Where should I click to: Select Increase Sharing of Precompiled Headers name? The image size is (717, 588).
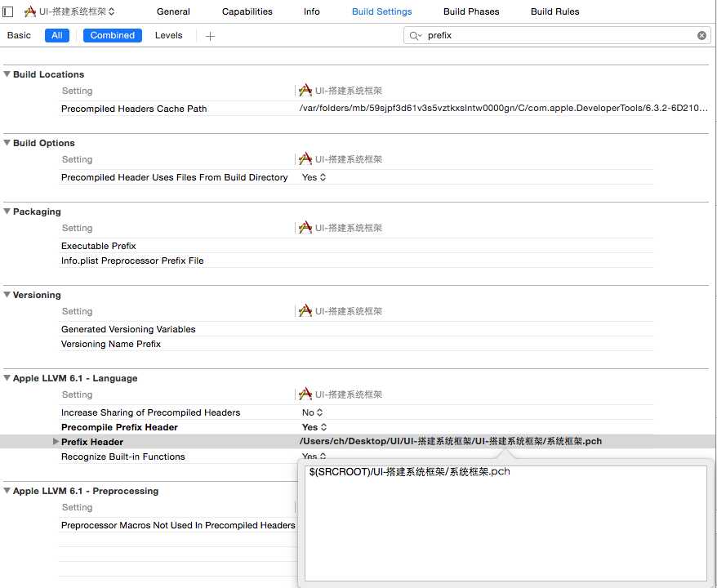coord(150,412)
